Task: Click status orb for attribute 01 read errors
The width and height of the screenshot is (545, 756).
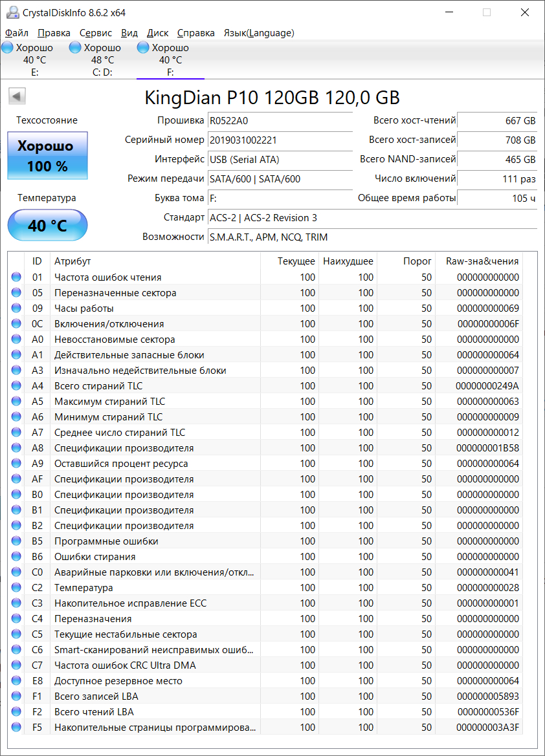Action: 16,277
